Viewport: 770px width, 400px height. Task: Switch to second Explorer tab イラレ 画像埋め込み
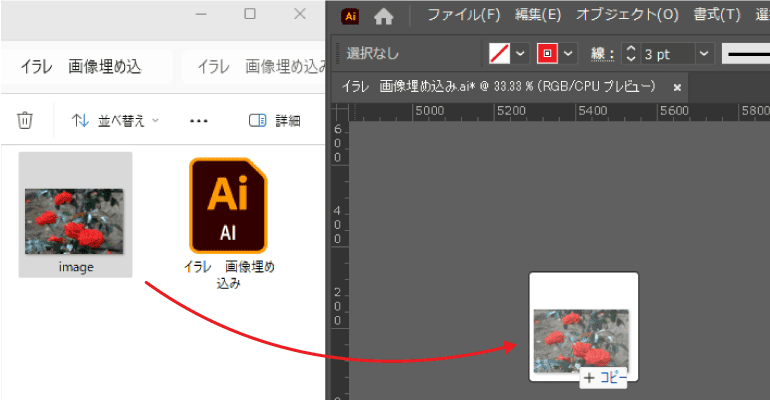click(x=254, y=66)
